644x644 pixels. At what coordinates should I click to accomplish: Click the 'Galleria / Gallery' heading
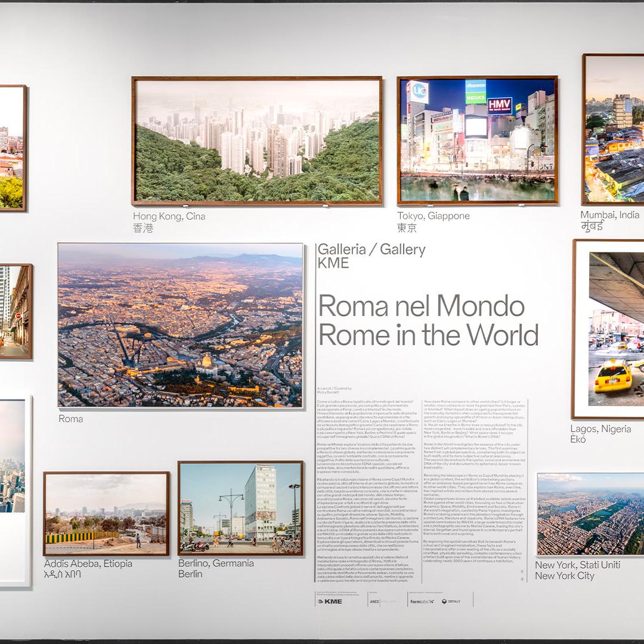click(371, 249)
